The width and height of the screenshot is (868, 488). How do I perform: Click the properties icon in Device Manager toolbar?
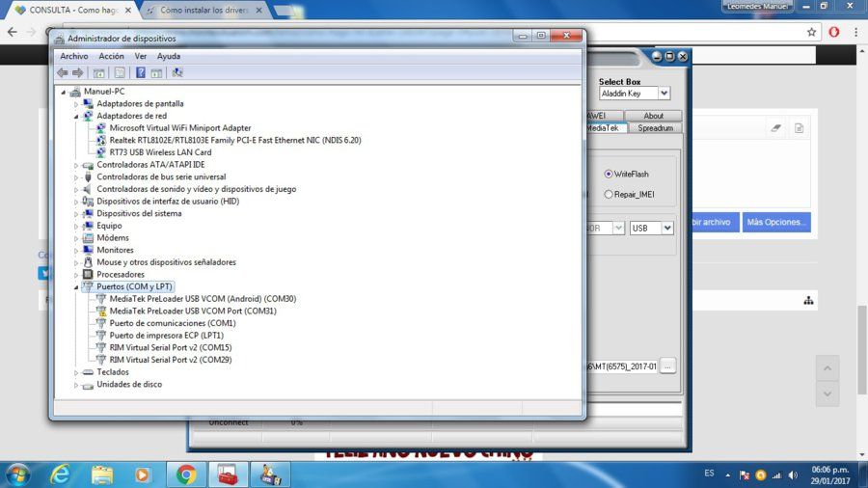pyautogui.click(x=120, y=72)
